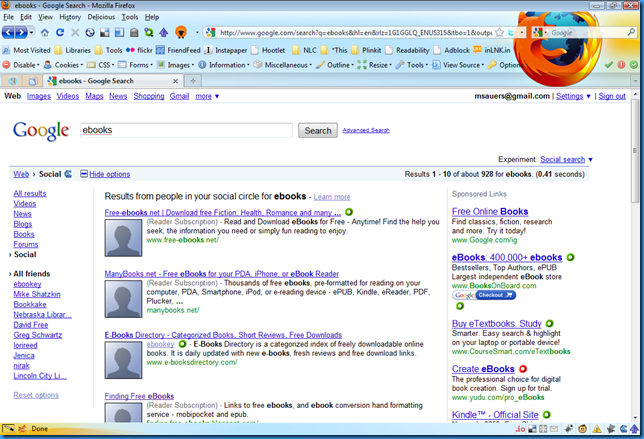Close the ebooks - Google Search tab
Viewport: 644px width, 439px height.
tap(175, 81)
